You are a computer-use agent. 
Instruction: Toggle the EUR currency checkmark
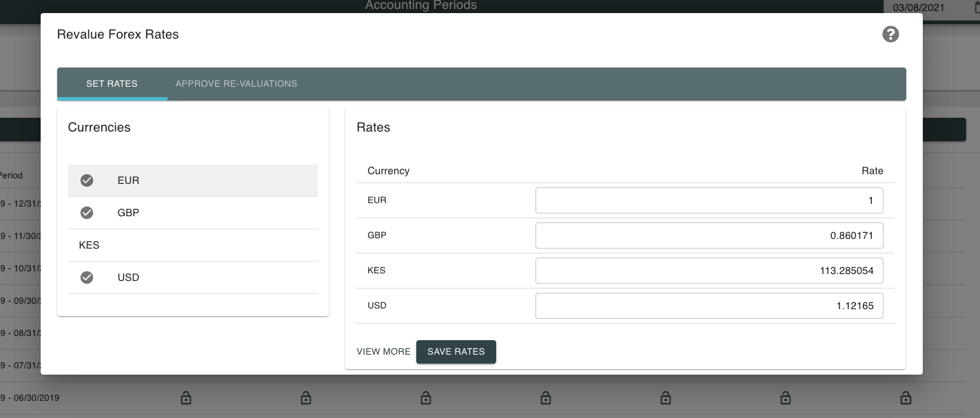point(86,180)
